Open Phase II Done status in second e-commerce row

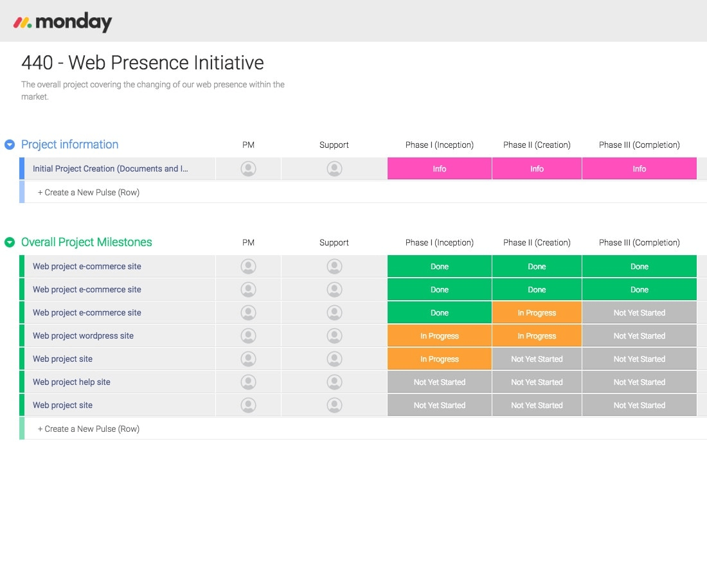(537, 289)
